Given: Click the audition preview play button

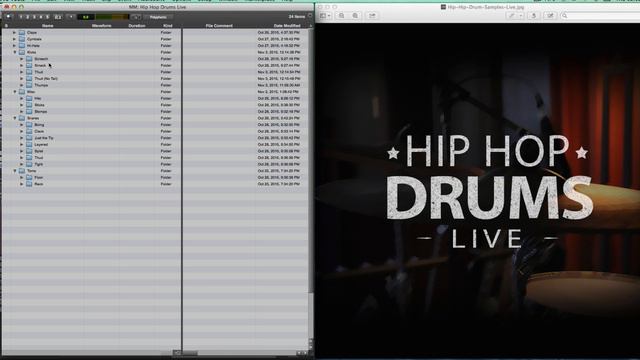Looking at the screenshot, I should pyautogui.click(x=71, y=17).
